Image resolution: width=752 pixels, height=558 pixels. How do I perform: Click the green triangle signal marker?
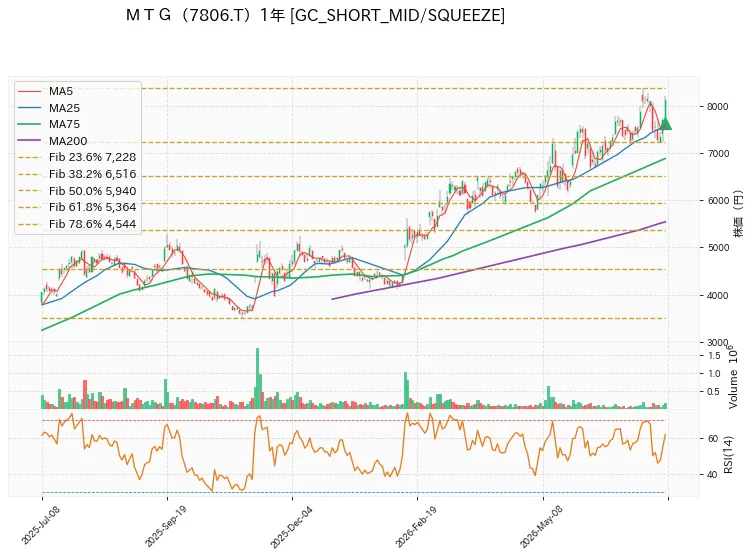click(x=665, y=124)
